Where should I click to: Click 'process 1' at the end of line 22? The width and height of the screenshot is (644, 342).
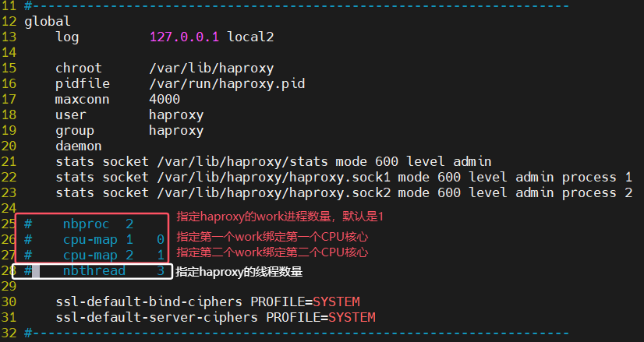(597, 178)
